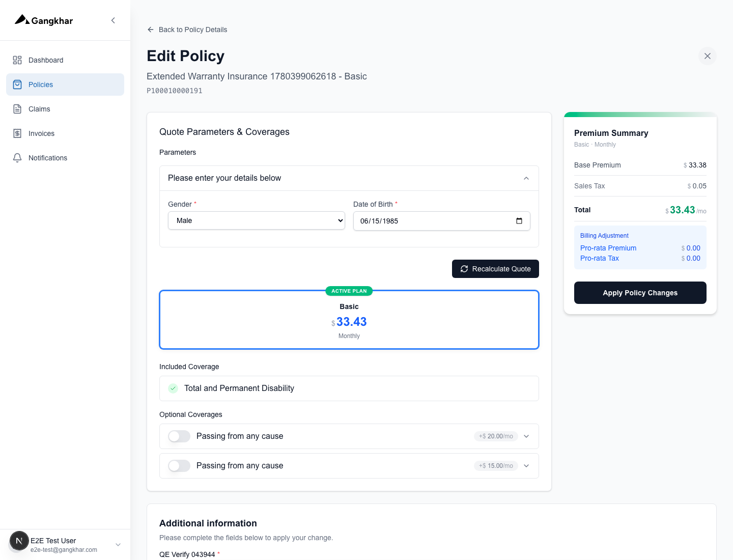Click the ACTIVE PLAN badge
This screenshot has height=560, width=733.
(349, 291)
